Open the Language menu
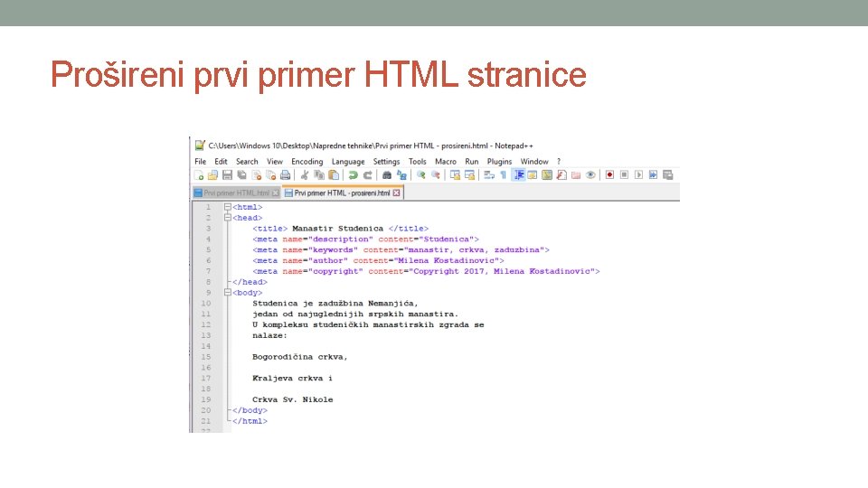868x488 pixels. pos(348,162)
